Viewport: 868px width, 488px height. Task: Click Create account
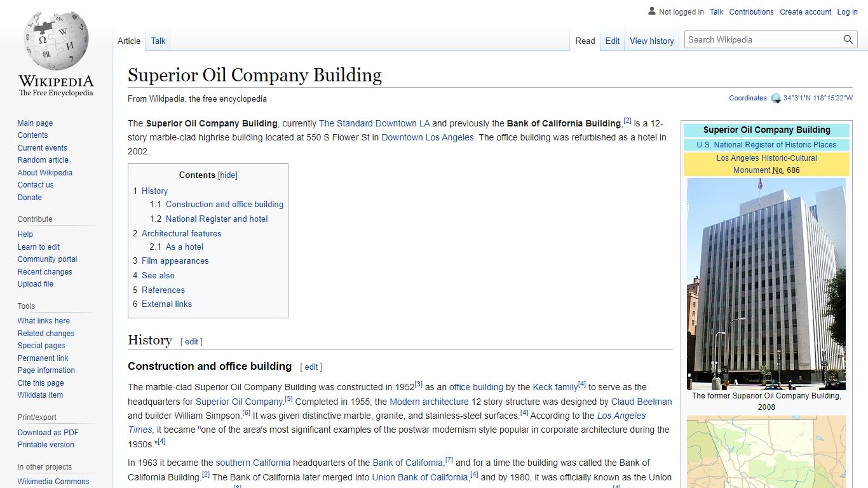pos(806,12)
